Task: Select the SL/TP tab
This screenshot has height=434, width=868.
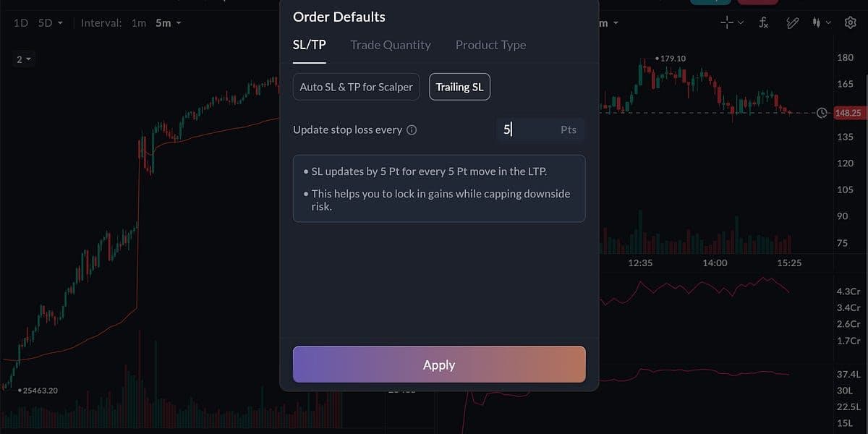Action: point(309,45)
